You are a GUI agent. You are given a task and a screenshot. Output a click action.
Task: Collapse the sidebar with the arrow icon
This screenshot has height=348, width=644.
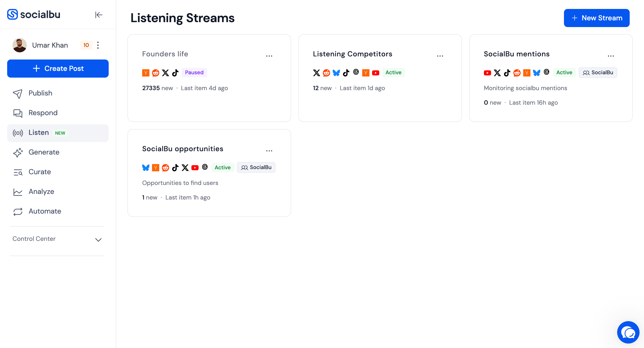click(x=99, y=15)
